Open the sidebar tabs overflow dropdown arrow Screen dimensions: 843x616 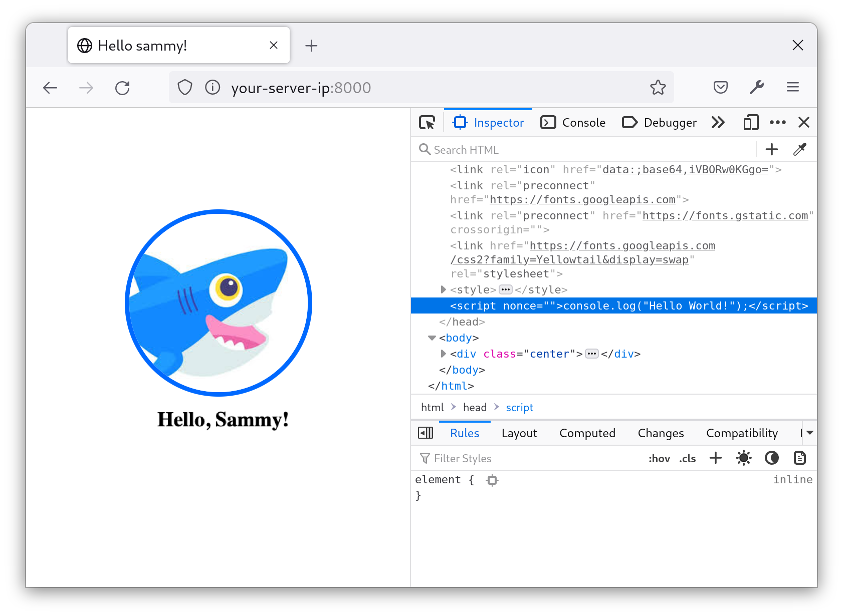click(x=809, y=433)
